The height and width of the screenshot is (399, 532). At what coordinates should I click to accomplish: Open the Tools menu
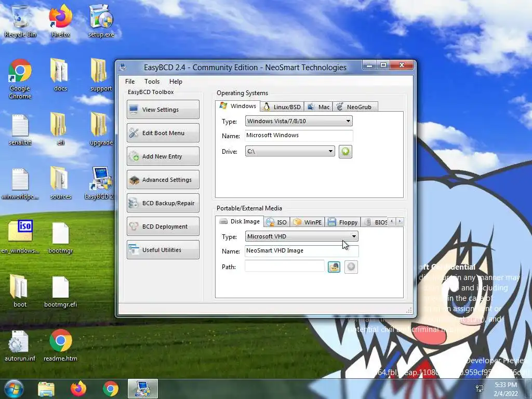point(152,82)
